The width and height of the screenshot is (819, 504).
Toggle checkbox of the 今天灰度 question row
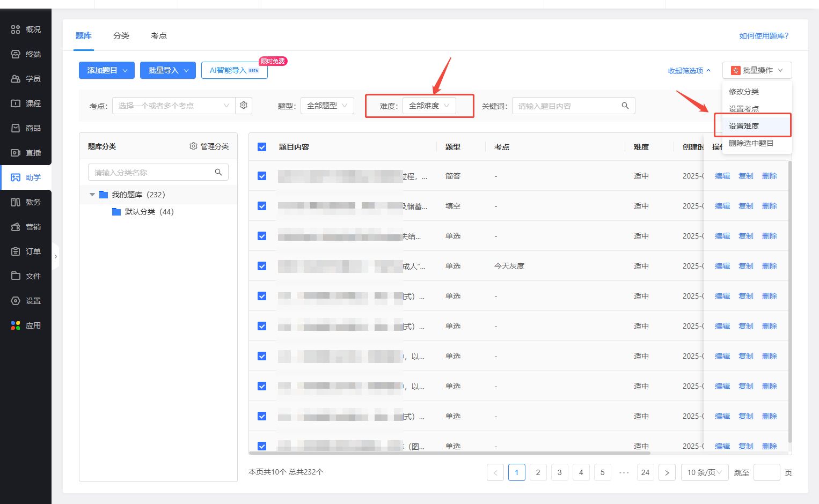tap(262, 266)
